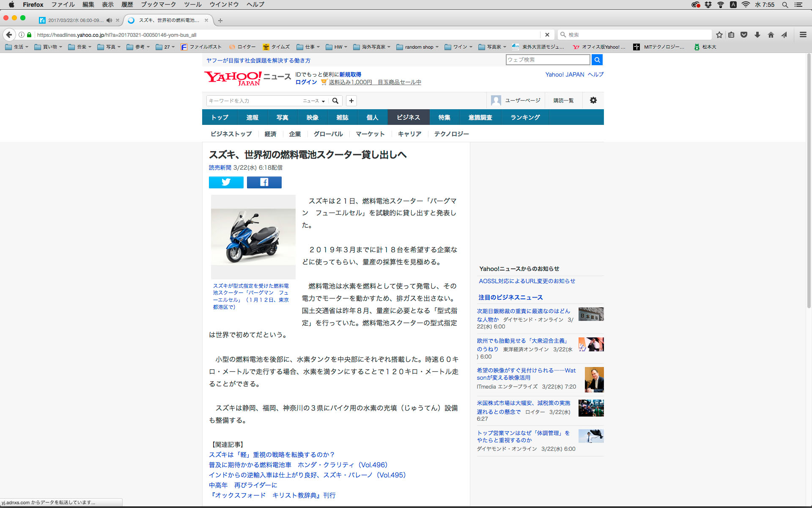This screenshot has width=812, height=508.
Task: Click the scooter article thumbnail image
Action: pyautogui.click(x=253, y=237)
